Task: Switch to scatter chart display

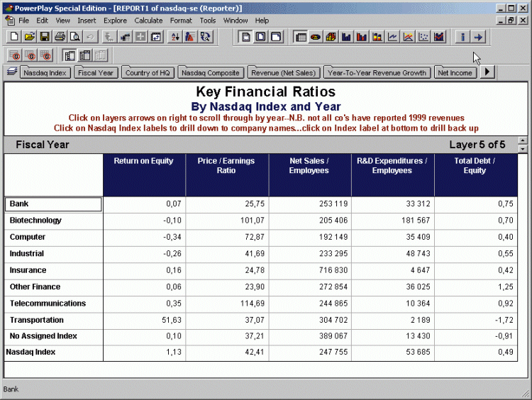Action: 423,37
